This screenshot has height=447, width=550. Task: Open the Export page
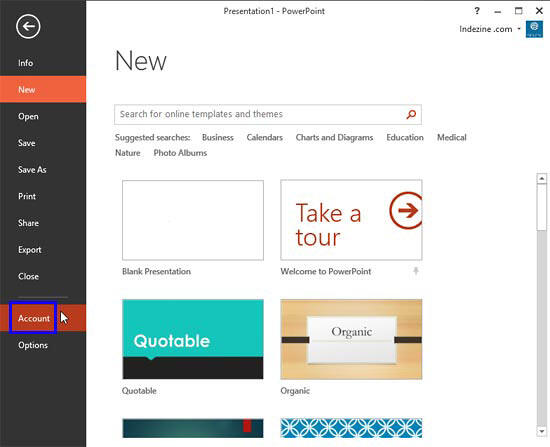click(x=43, y=250)
